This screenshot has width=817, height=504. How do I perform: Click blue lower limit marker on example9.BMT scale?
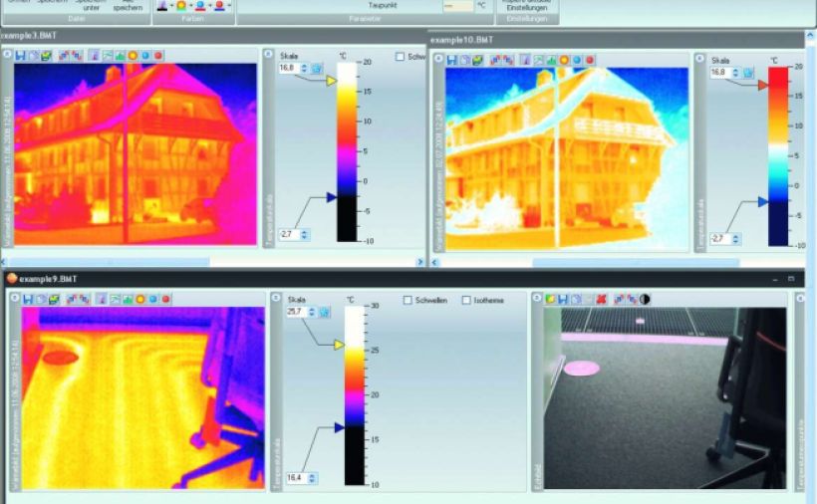tap(339, 427)
